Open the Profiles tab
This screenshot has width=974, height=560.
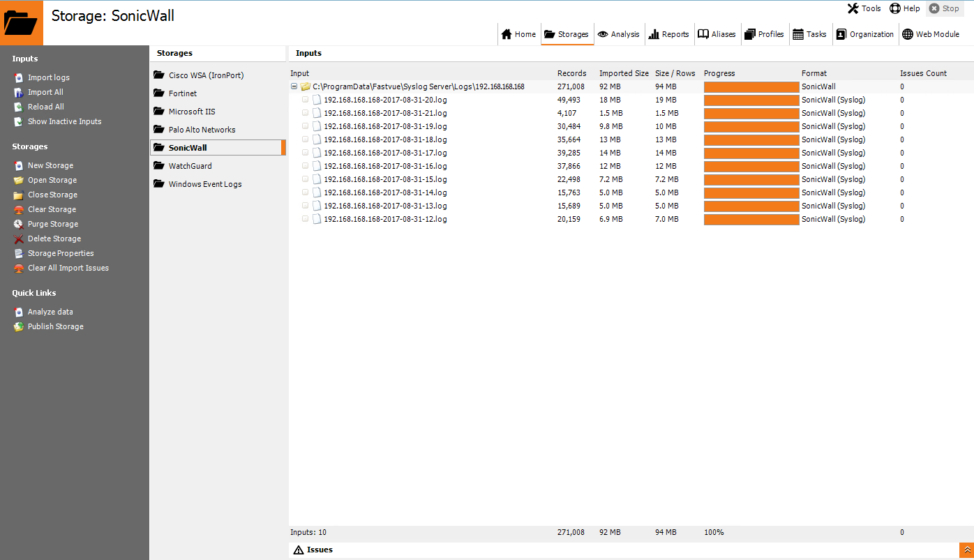(765, 34)
